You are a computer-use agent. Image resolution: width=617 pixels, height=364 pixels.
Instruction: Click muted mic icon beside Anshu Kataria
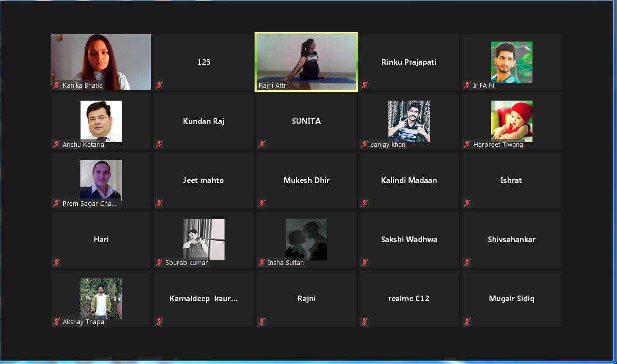coord(57,144)
